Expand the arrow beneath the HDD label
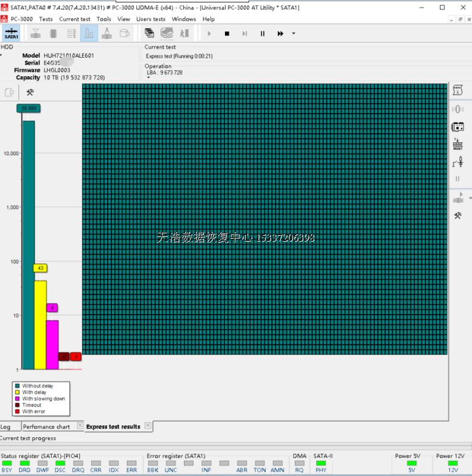This screenshot has width=472, height=476. pyautogui.click(x=2, y=55)
